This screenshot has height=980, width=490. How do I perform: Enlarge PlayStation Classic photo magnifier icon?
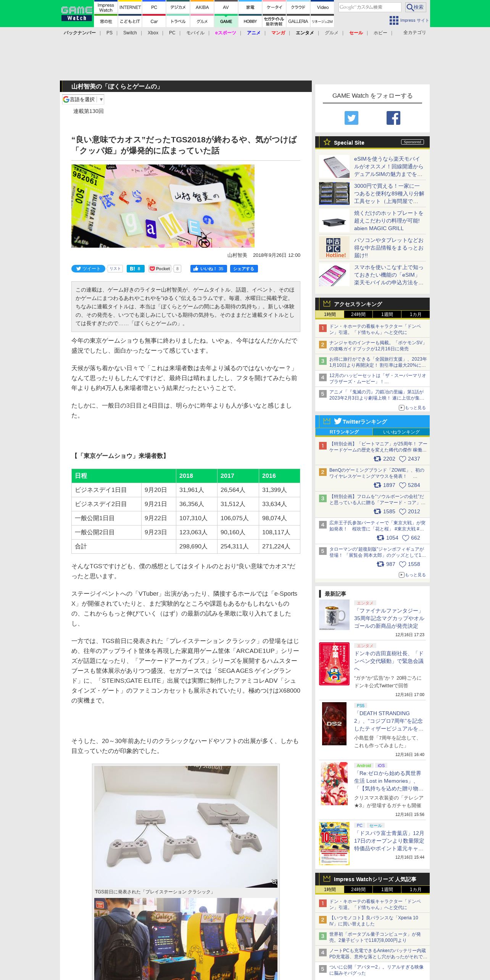point(274,882)
